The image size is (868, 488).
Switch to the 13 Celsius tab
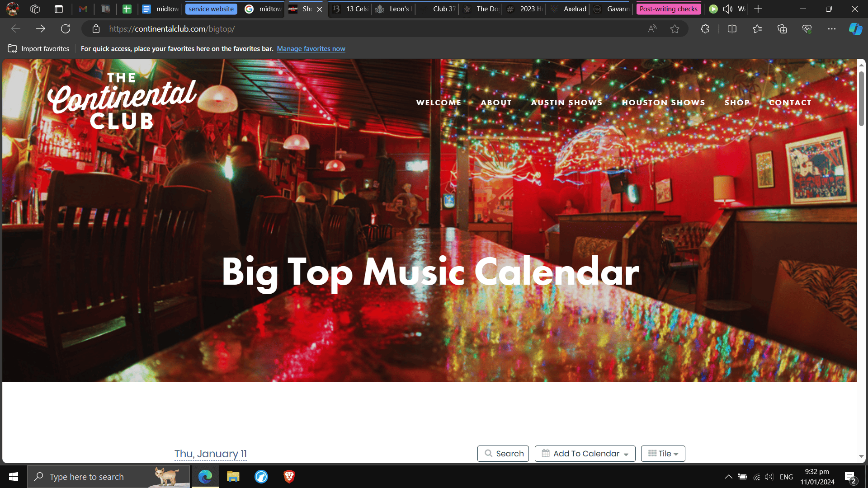[x=351, y=9]
